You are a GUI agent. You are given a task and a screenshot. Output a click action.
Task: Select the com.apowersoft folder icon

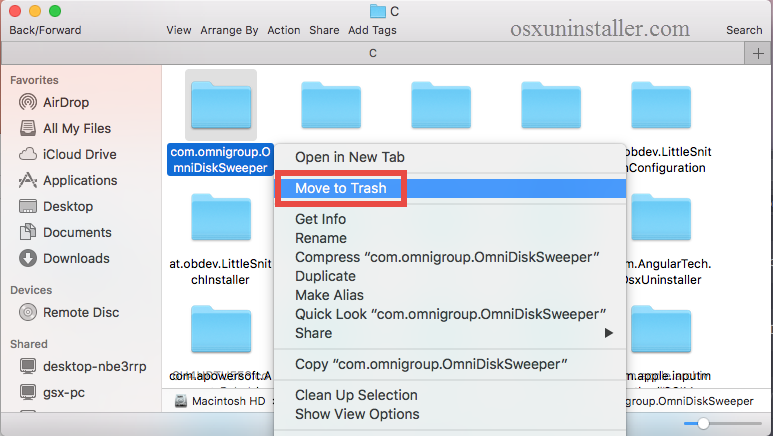point(221,329)
